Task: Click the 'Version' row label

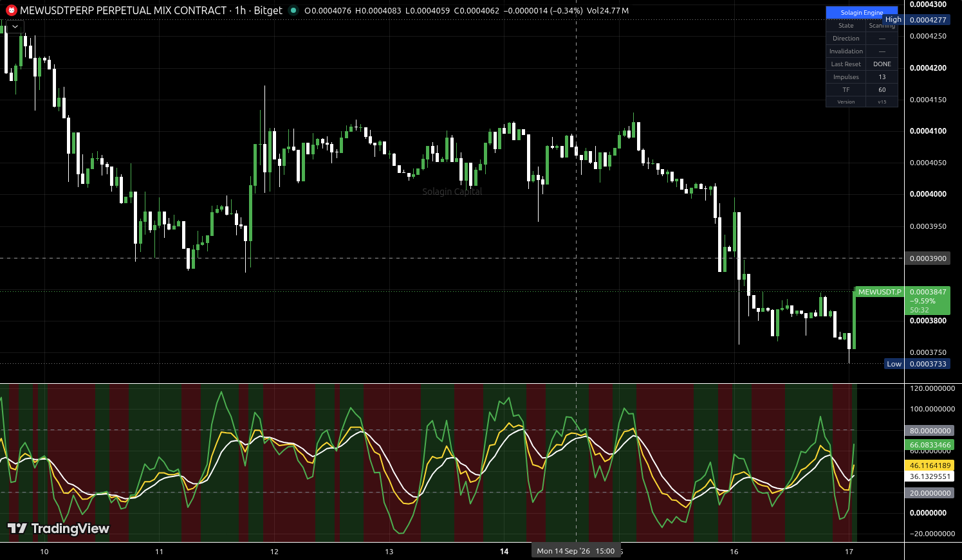Action: [x=846, y=102]
